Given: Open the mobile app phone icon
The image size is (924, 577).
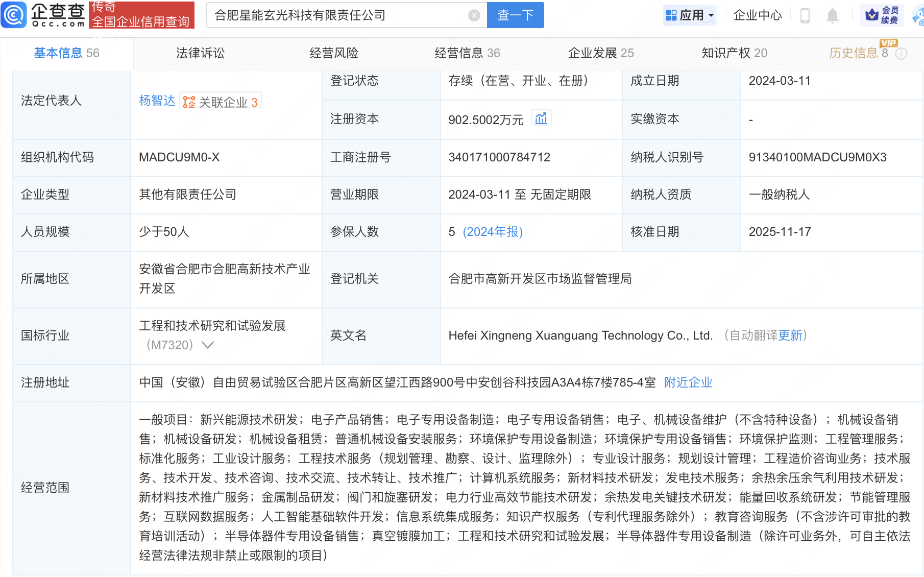Looking at the screenshot, I should (805, 16).
